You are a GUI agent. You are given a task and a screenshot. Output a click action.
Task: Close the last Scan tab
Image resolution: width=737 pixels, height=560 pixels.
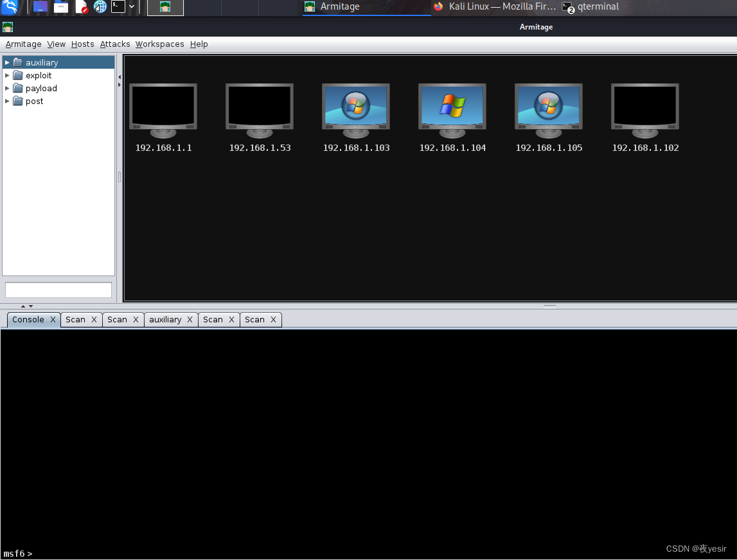coord(273,319)
